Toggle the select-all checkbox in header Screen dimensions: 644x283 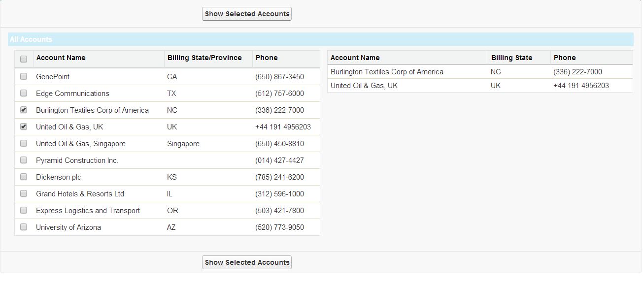coord(24,59)
